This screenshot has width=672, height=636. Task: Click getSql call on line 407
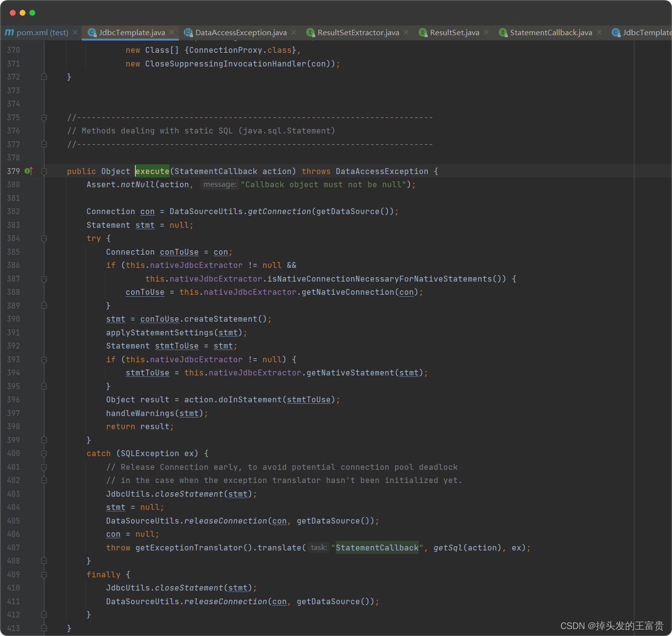[448, 548]
